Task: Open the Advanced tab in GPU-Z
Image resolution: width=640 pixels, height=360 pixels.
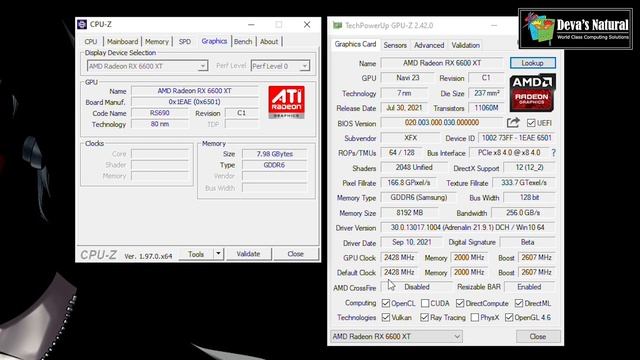Action: coord(429,45)
